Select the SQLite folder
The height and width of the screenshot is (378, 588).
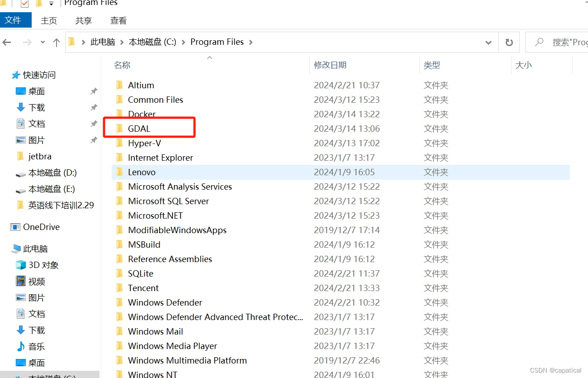click(x=141, y=273)
